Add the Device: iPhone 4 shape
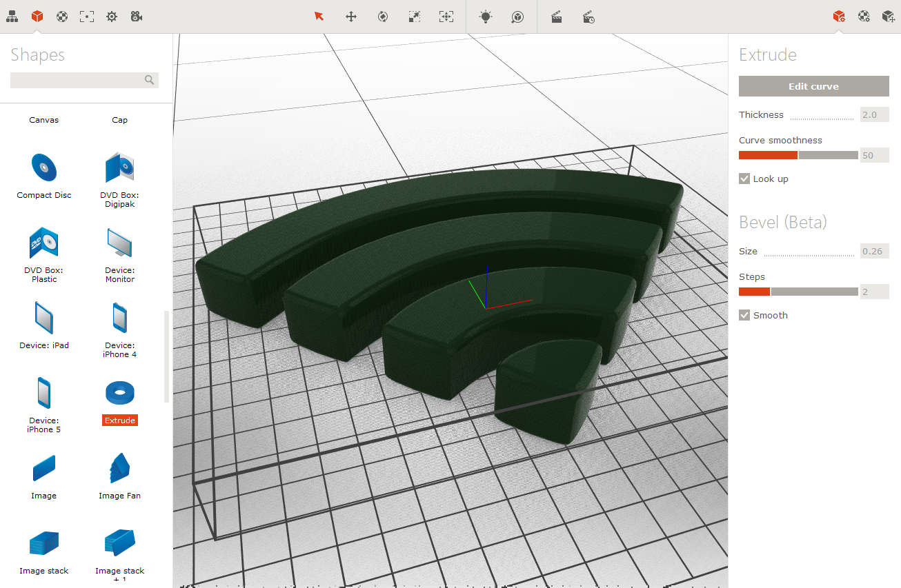901x588 pixels. coord(119,318)
